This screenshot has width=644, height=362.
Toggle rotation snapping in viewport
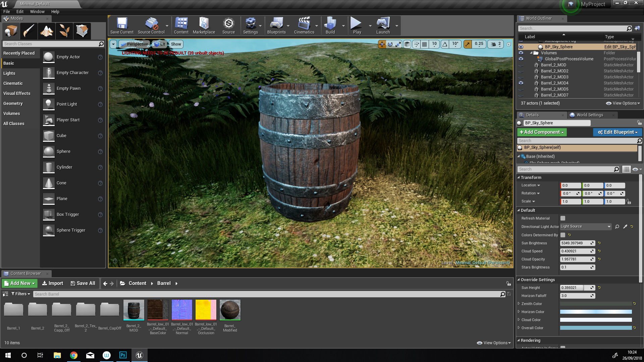click(445, 44)
